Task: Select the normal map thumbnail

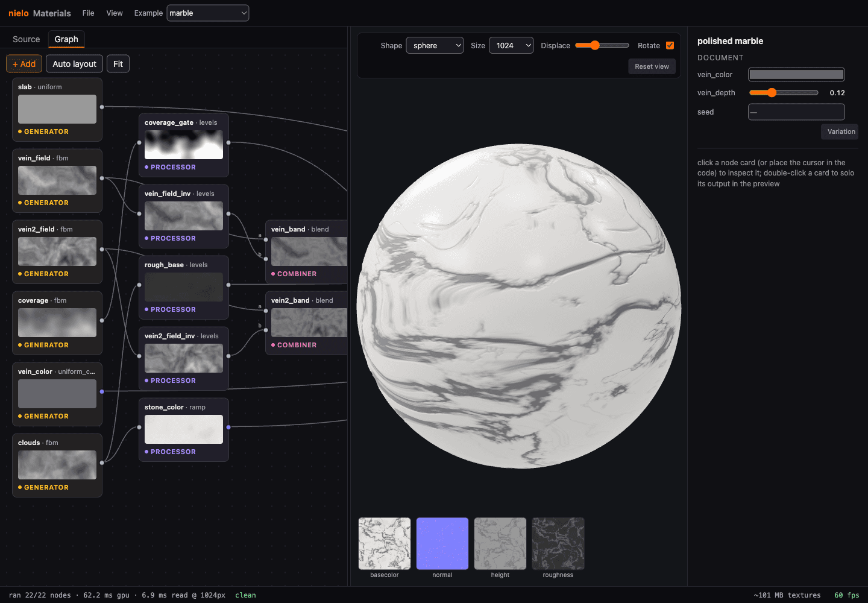Action: (442, 543)
